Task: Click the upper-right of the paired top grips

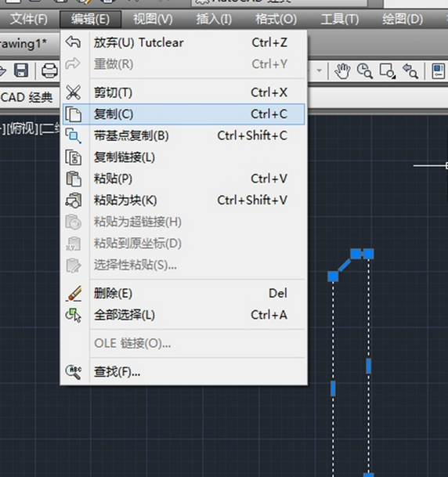Action: tap(368, 254)
